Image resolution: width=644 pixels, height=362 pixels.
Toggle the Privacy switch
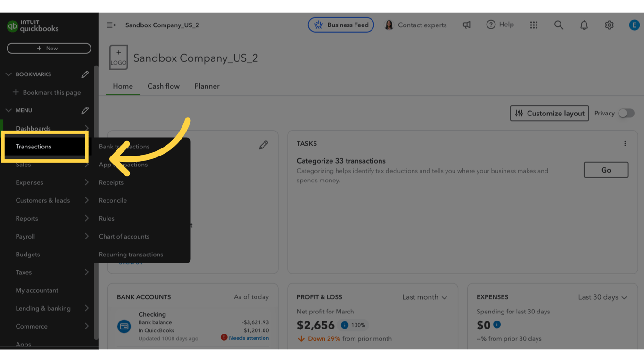pos(627,113)
